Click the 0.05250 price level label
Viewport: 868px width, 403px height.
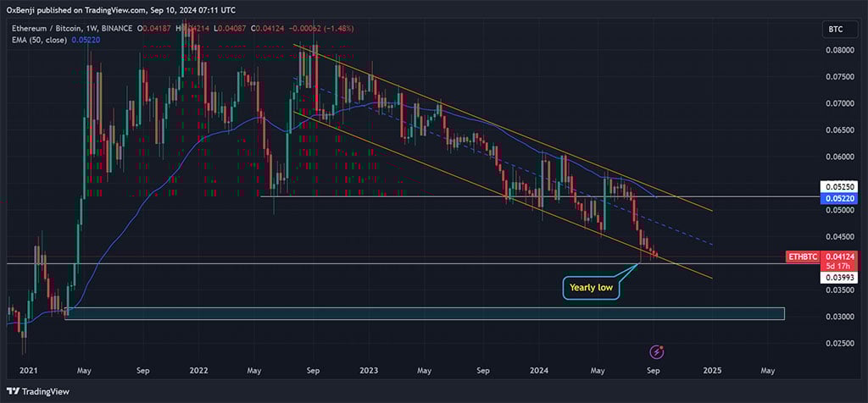(x=838, y=187)
